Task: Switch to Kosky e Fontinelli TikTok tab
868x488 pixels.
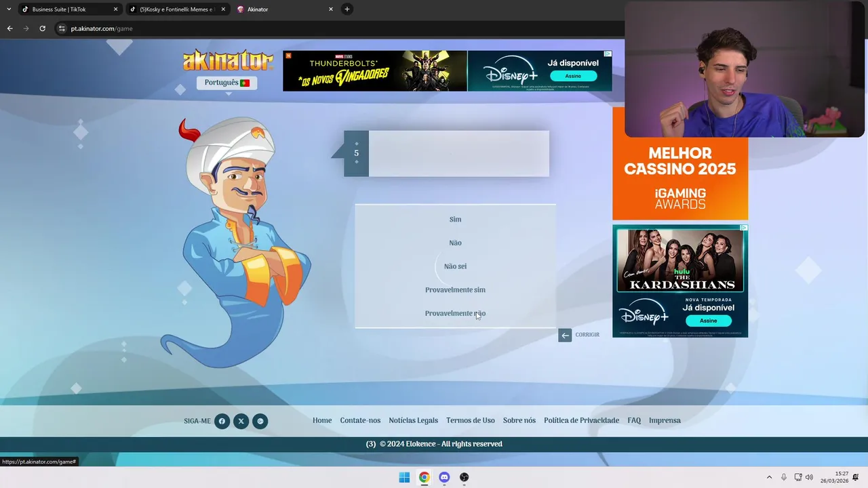Action: pos(177,9)
